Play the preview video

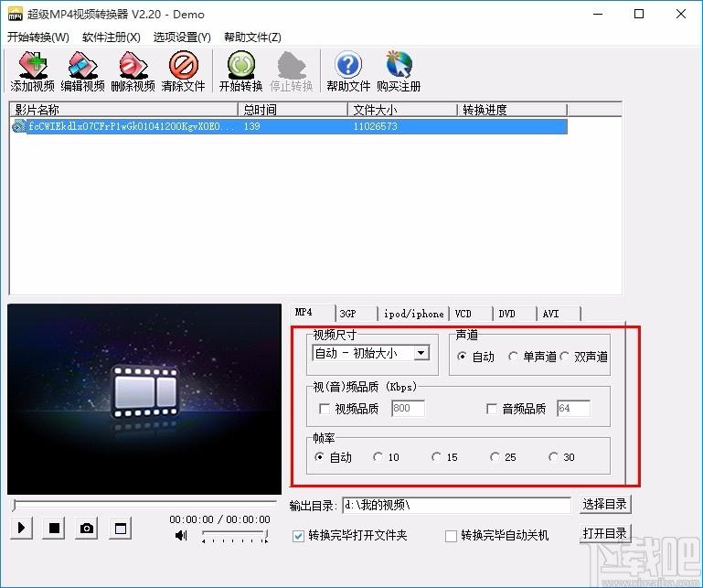point(21,528)
